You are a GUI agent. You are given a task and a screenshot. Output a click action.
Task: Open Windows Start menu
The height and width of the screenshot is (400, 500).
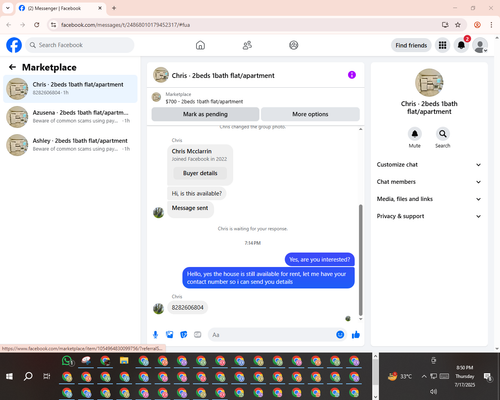coord(9,376)
